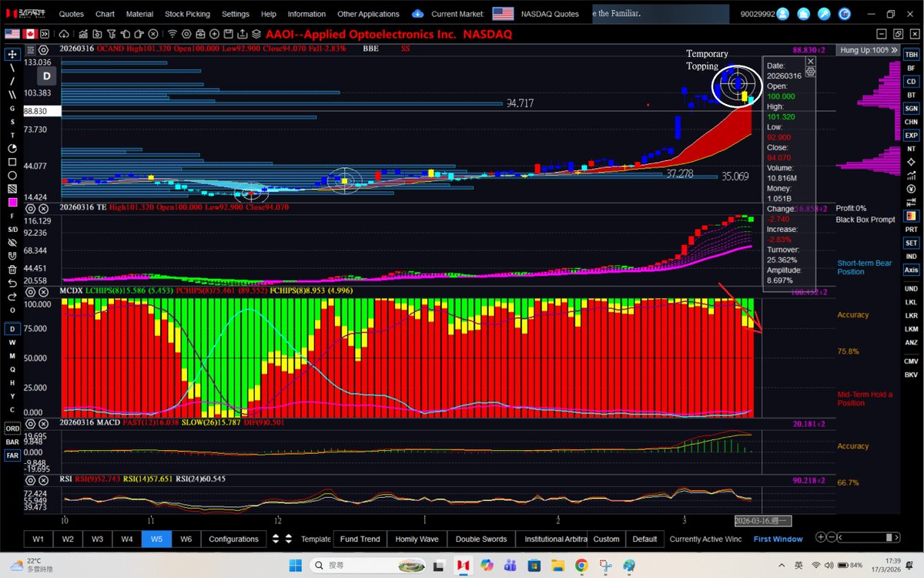Open MCDX panel settings hexagon icon
924x578 pixels.
click(30, 292)
